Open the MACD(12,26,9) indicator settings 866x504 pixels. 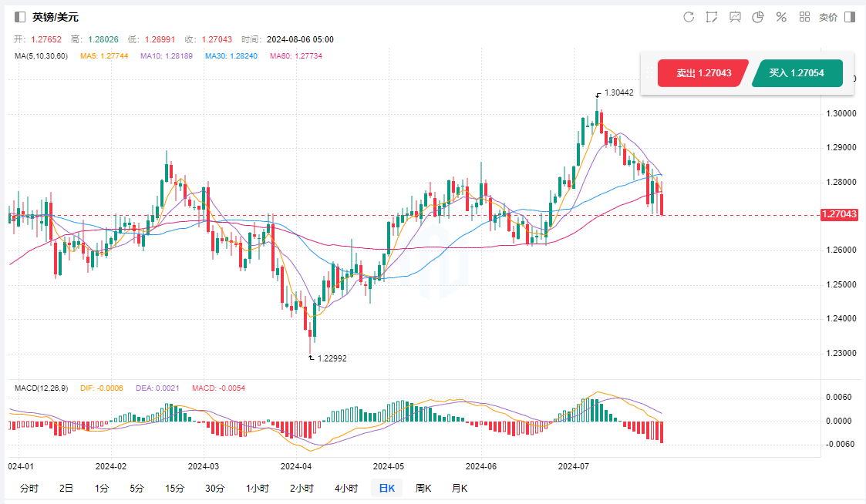(x=42, y=388)
